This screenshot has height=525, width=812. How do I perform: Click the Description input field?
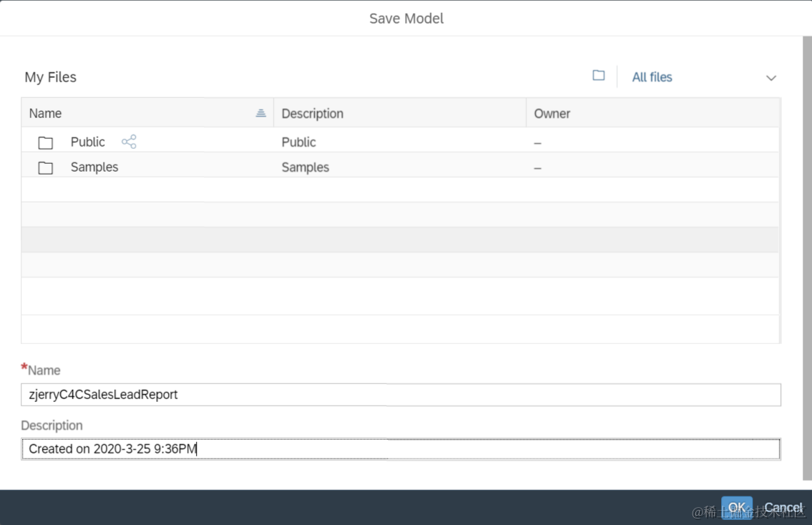pos(401,449)
